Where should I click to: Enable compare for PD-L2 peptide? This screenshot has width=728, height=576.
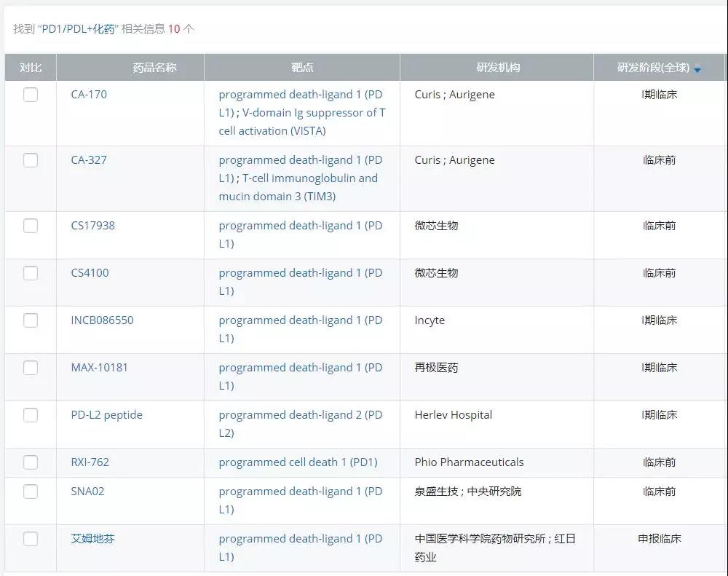[x=31, y=415]
